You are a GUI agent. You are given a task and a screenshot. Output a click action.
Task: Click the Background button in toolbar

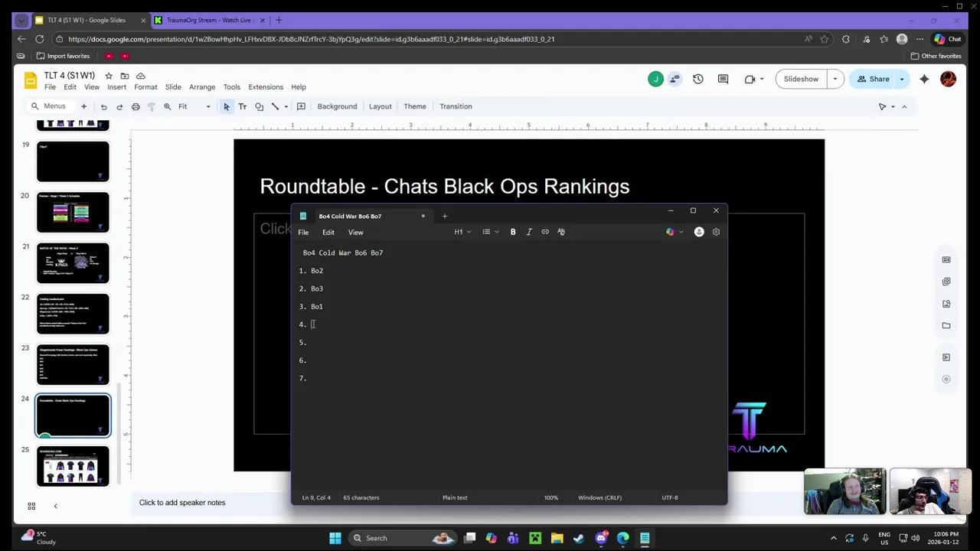pyautogui.click(x=337, y=106)
